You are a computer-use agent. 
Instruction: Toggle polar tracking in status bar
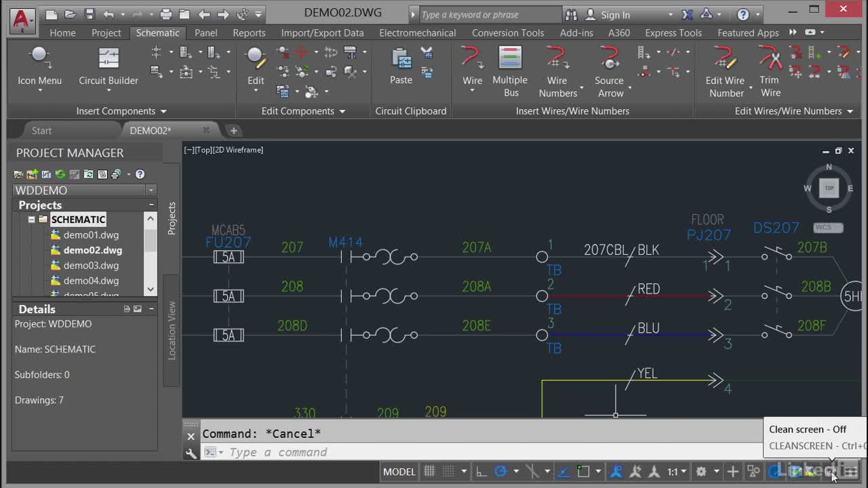click(501, 472)
